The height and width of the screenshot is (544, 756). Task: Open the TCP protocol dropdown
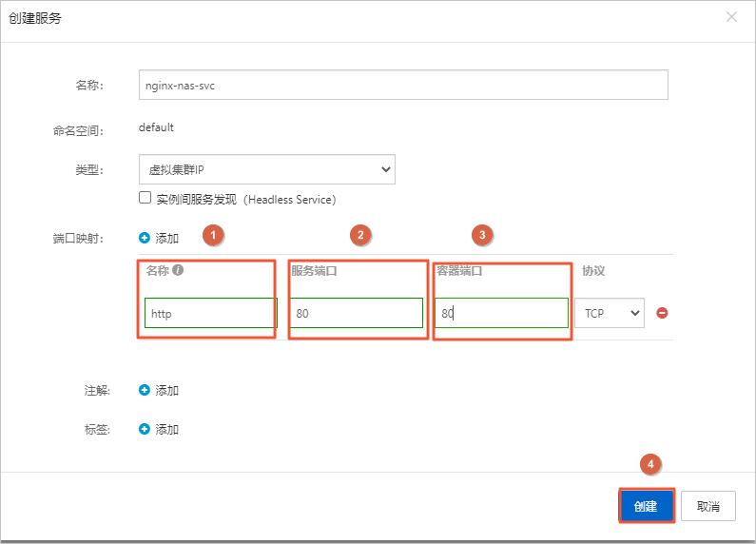point(610,313)
